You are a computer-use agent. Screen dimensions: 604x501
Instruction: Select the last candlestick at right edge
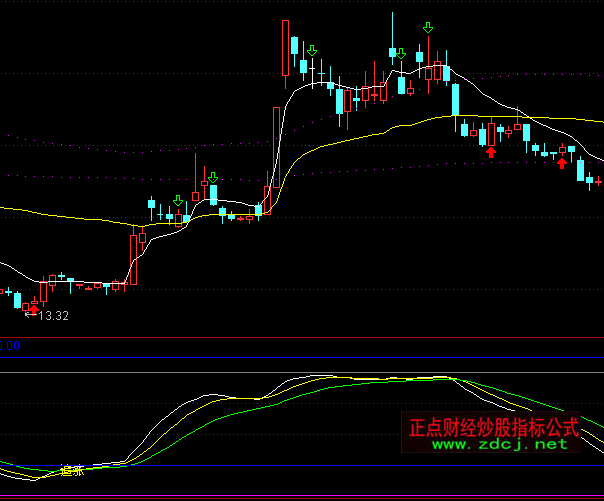[598, 181]
